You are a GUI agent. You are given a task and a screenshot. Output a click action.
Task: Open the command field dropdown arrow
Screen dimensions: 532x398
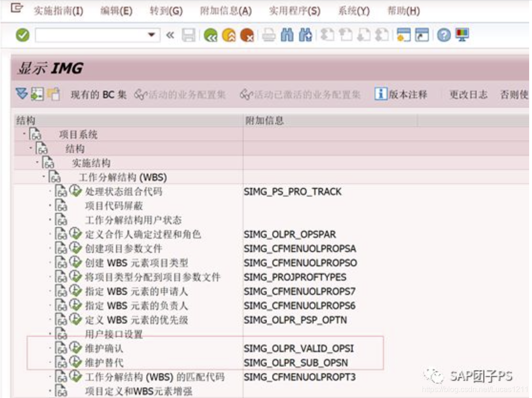(152, 35)
